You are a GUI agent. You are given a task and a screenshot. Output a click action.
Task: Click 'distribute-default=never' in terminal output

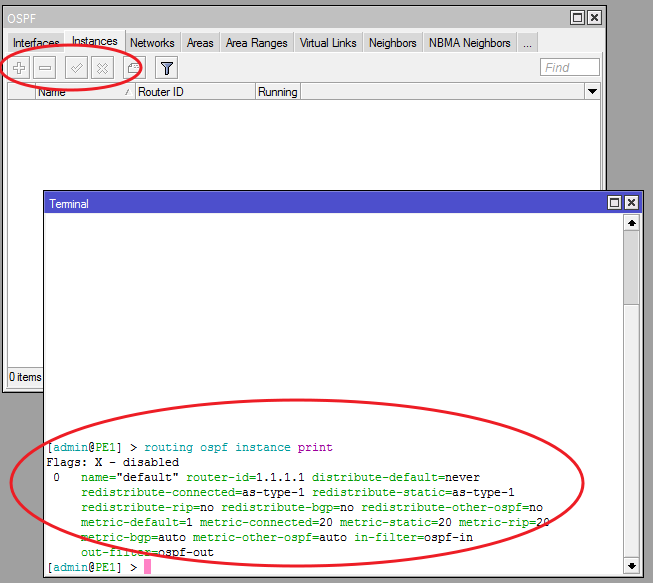(x=396, y=477)
